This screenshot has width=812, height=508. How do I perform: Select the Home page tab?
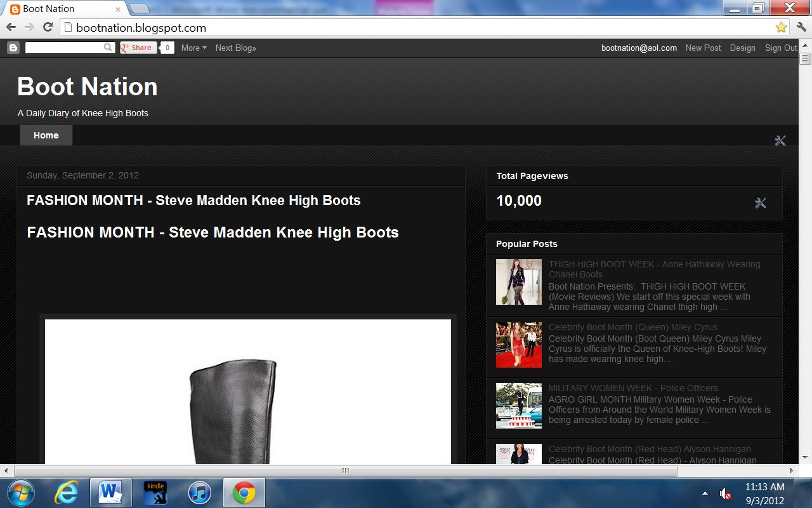(46, 135)
